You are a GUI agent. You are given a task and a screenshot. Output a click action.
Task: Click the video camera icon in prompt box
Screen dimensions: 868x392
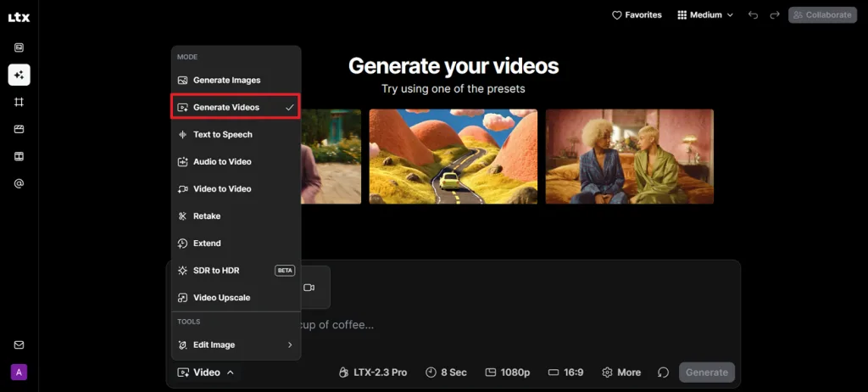[x=309, y=288]
